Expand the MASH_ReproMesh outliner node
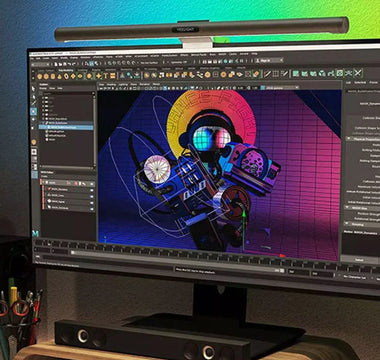This screenshot has width=380, height=360. 43,119
